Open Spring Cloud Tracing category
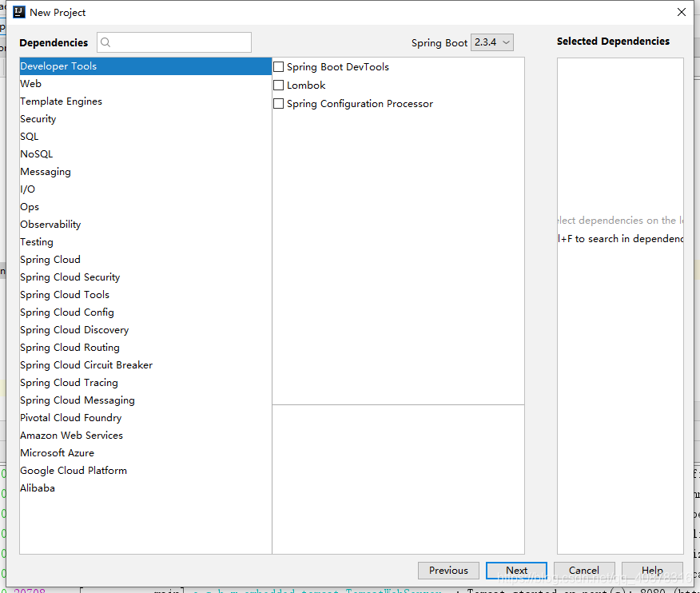The width and height of the screenshot is (700, 593). click(145, 382)
